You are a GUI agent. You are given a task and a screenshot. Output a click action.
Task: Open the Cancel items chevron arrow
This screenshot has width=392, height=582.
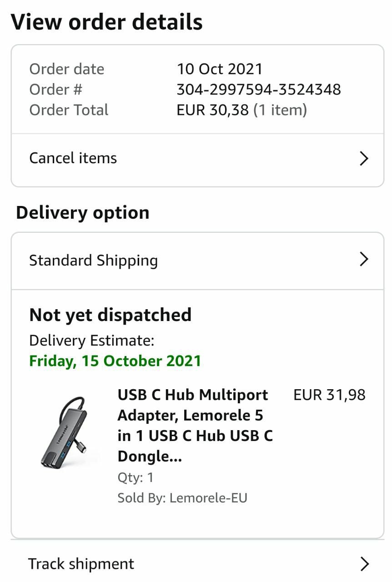[x=363, y=159]
